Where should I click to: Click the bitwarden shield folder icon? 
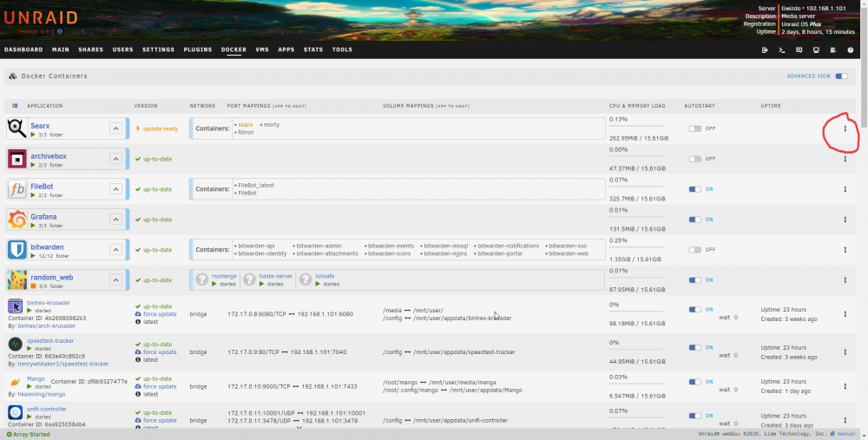(x=17, y=250)
